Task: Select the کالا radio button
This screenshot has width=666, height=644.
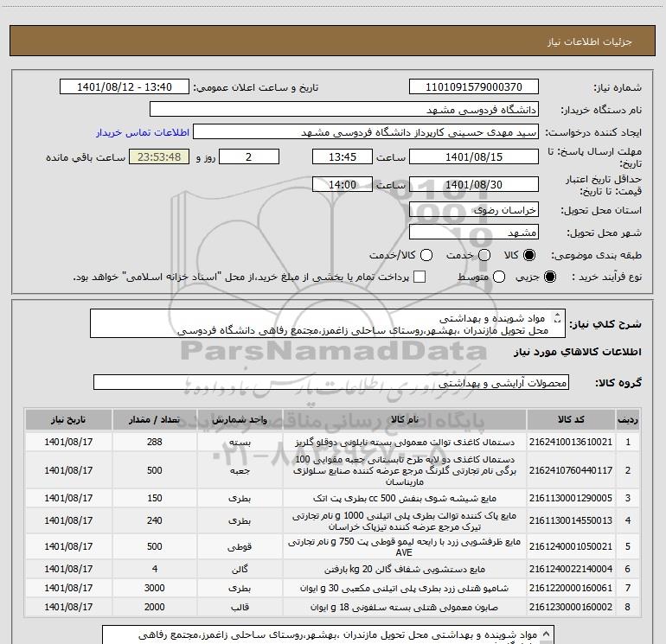Action: 529,255
